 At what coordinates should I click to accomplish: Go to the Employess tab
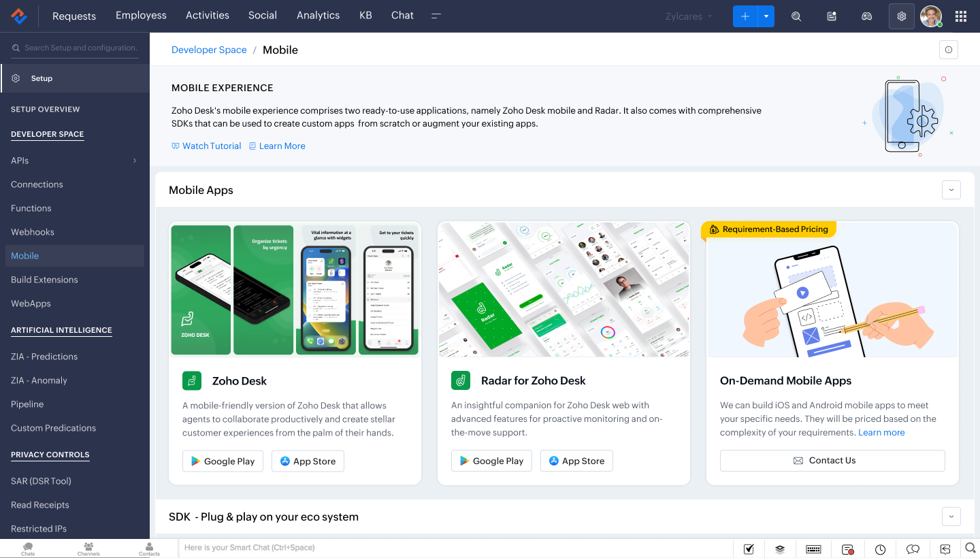click(141, 15)
